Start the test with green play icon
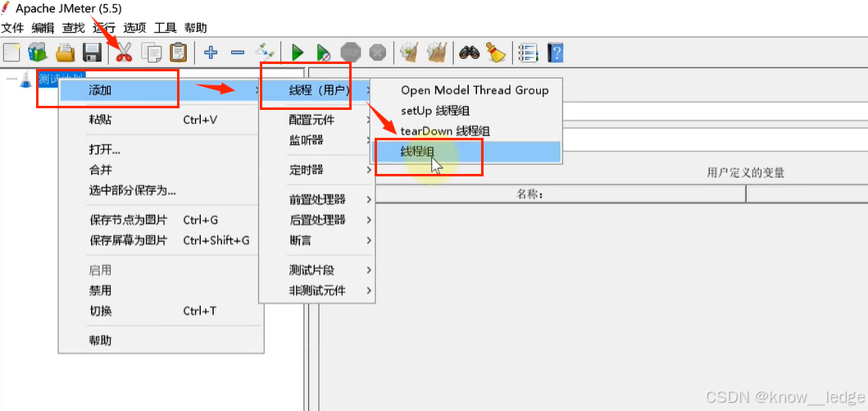Viewport: 868px width, 411px height. click(x=298, y=53)
